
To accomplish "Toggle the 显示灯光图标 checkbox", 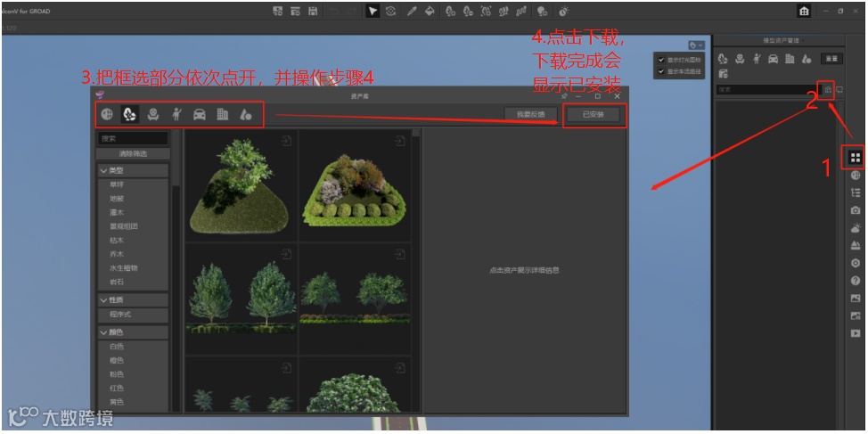I will click(660, 60).
